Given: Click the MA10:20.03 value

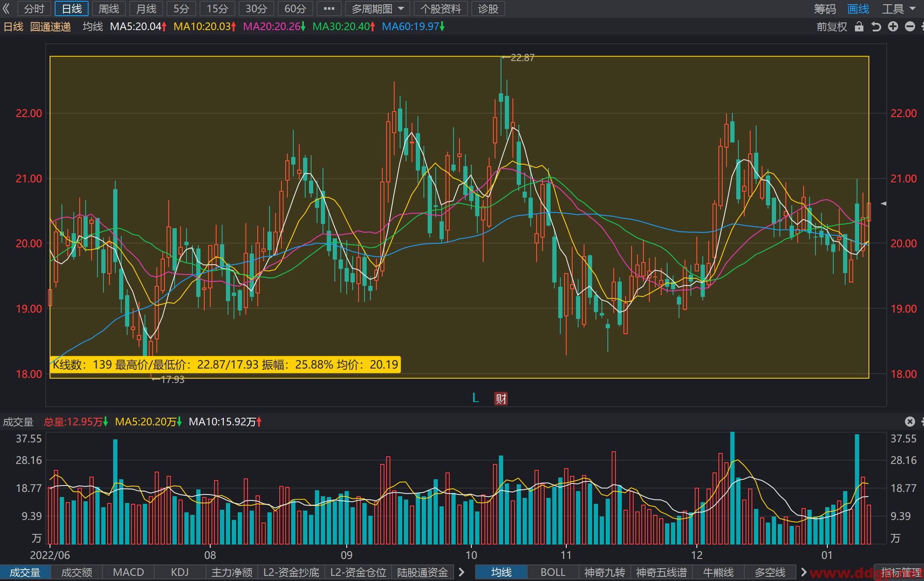Looking at the screenshot, I should coord(205,27).
